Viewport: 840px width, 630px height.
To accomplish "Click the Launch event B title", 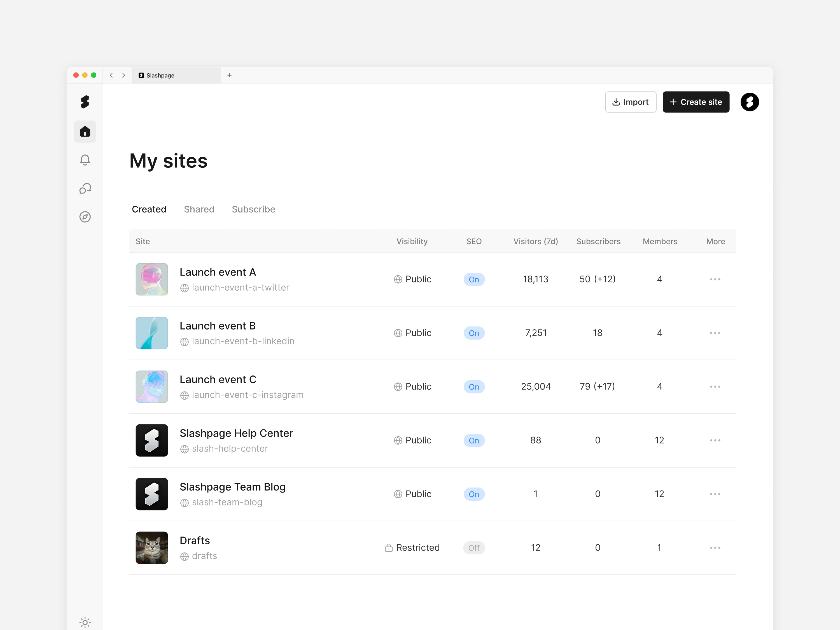I will point(218,326).
